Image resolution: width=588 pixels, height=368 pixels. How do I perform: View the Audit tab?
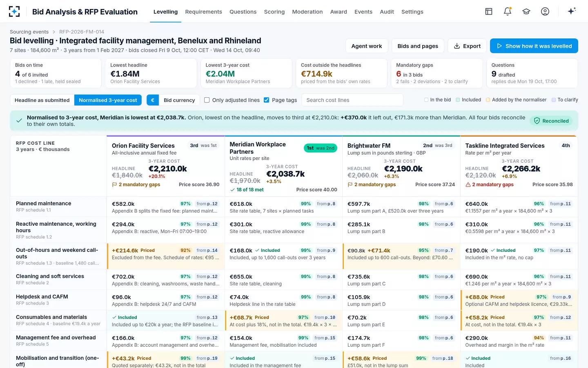[x=387, y=12]
